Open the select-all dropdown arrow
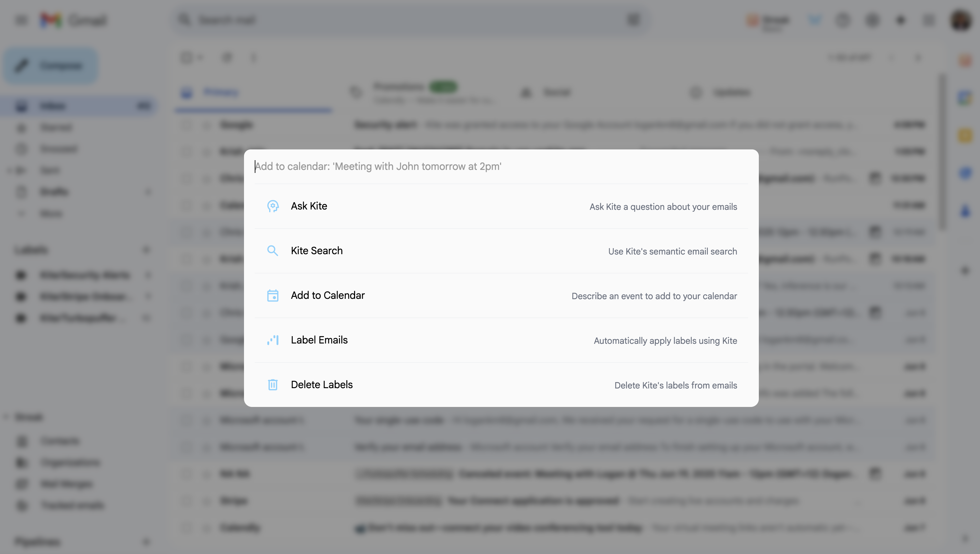 click(x=200, y=58)
